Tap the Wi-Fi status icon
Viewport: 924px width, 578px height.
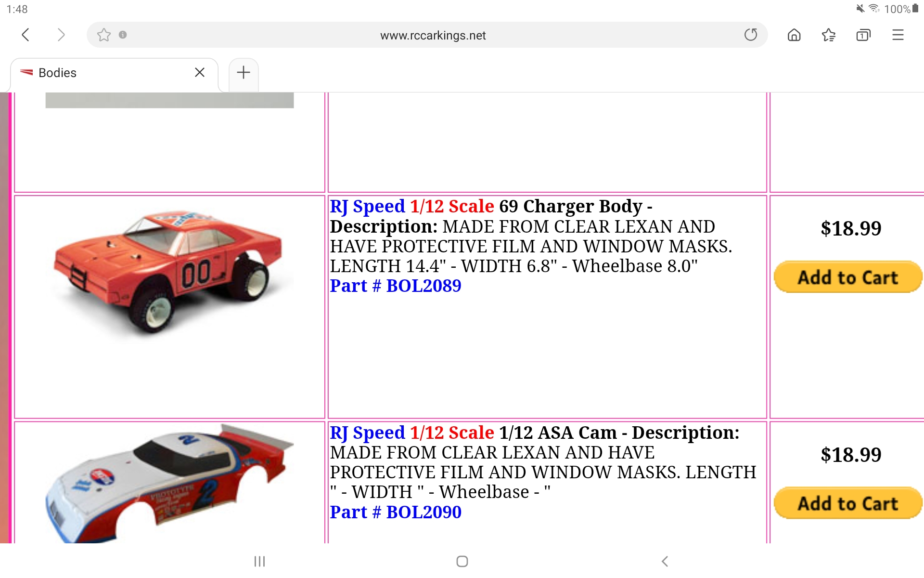874,8
